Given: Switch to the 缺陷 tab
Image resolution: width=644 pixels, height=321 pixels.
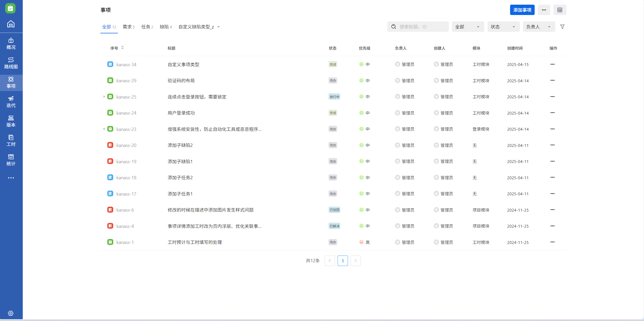Looking at the screenshot, I should point(166,27).
